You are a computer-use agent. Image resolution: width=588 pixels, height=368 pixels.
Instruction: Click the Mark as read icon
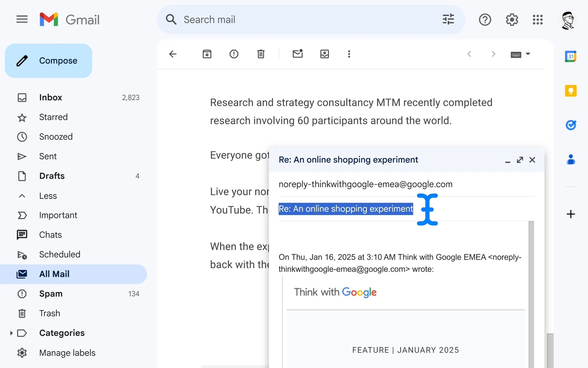tap(298, 54)
